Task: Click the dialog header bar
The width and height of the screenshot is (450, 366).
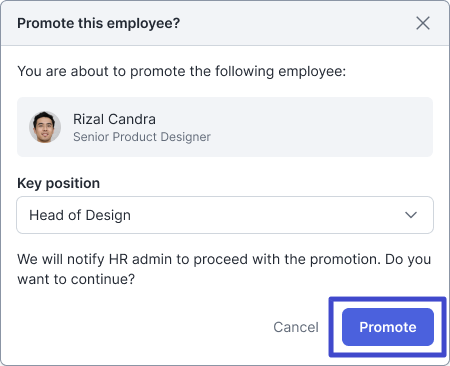Action: tap(225, 23)
